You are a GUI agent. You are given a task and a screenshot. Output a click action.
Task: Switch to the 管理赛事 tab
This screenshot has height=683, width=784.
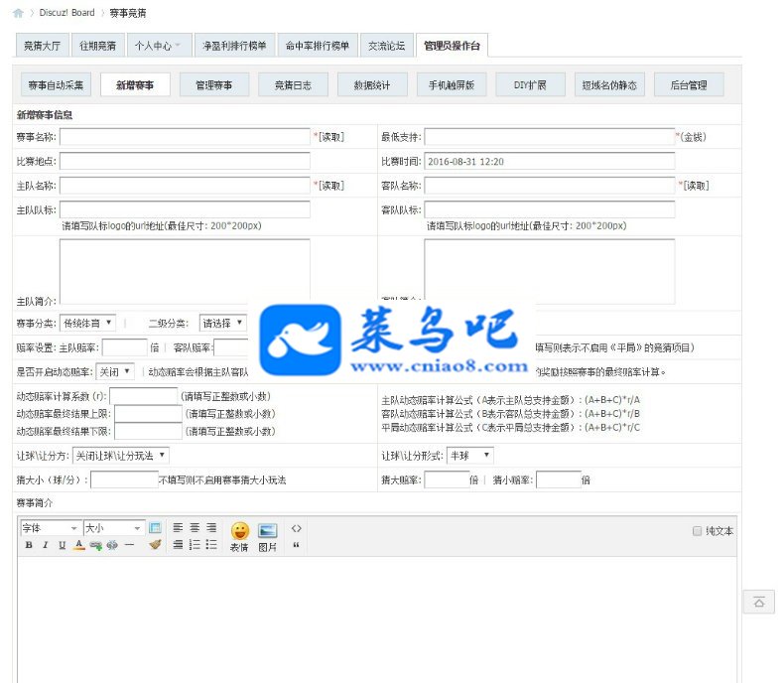click(214, 85)
